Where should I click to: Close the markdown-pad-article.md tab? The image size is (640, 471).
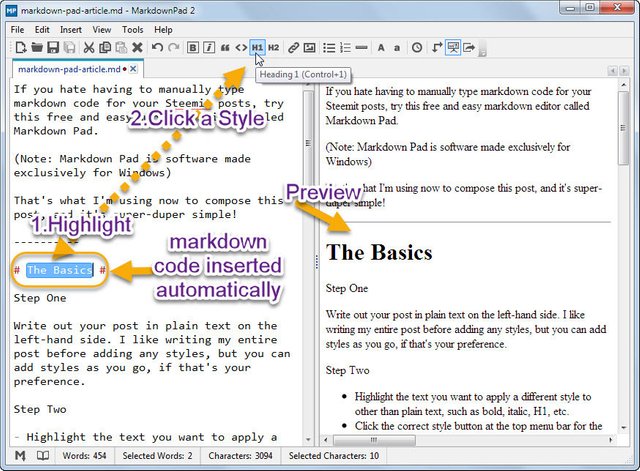pyautogui.click(x=133, y=69)
